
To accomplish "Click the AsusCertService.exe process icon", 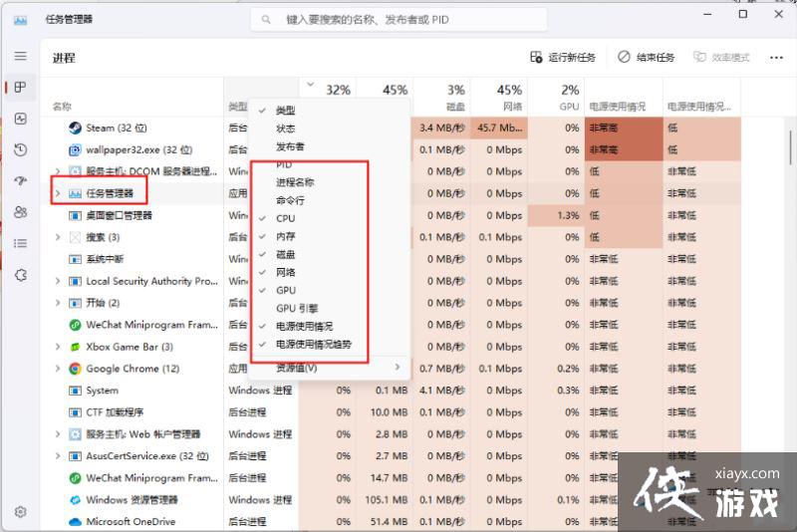I will (75, 455).
